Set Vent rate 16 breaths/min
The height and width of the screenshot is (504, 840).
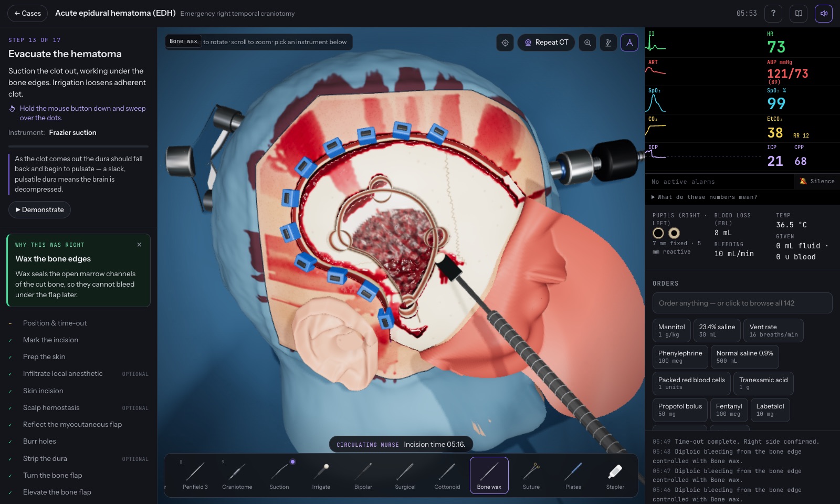click(x=773, y=330)
